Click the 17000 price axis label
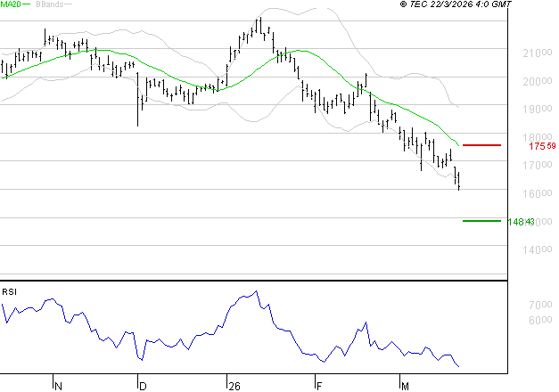 click(538, 165)
